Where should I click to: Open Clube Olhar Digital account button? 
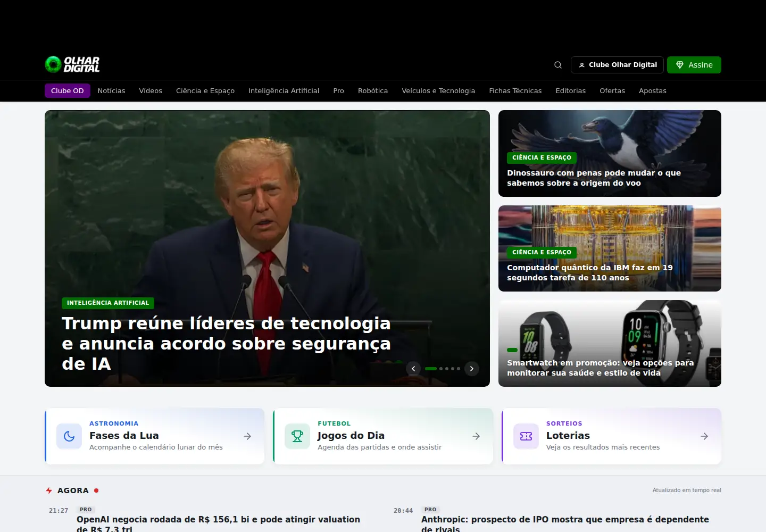(x=617, y=65)
